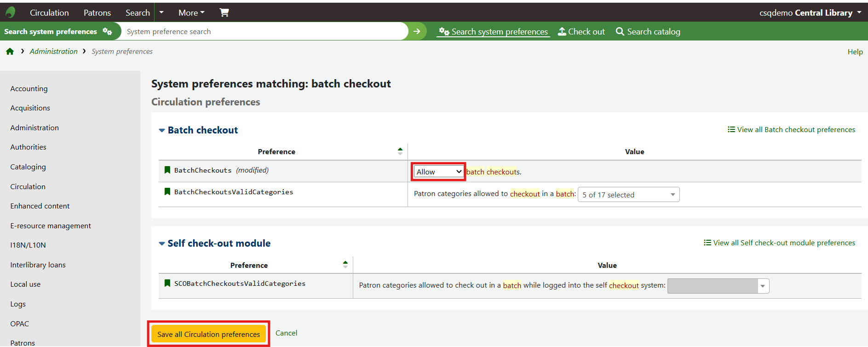Open Acquisitions preferences in sidebar
The image size is (868, 347).
pyautogui.click(x=30, y=108)
